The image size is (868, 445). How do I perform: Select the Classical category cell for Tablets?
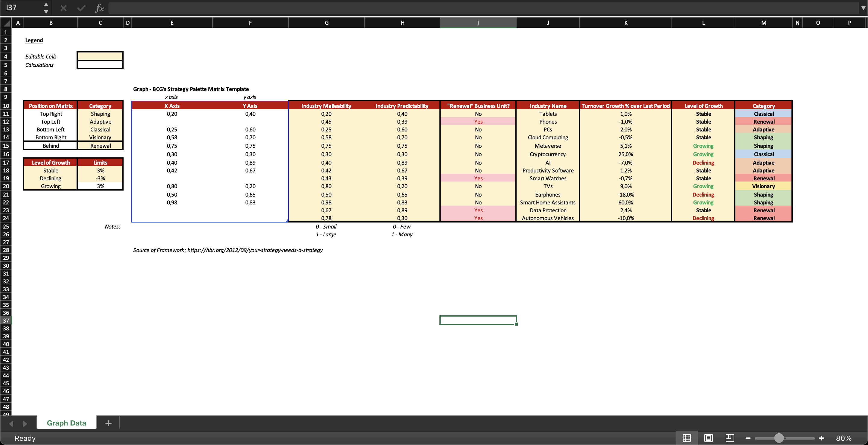763,114
